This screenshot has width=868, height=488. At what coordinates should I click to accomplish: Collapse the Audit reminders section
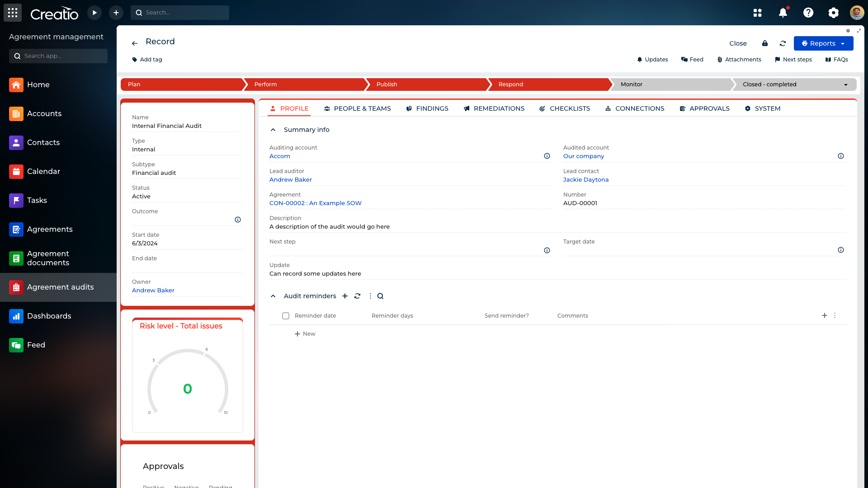coord(273,296)
